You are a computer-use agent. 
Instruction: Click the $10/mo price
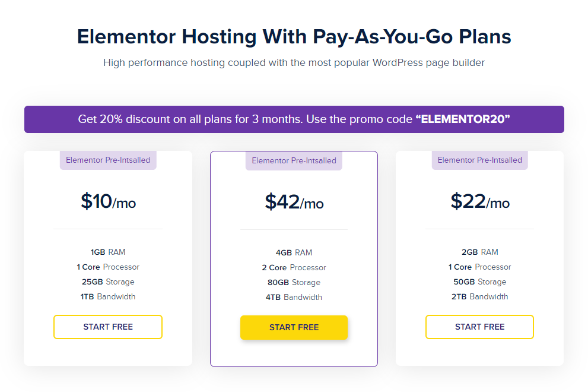point(108,202)
